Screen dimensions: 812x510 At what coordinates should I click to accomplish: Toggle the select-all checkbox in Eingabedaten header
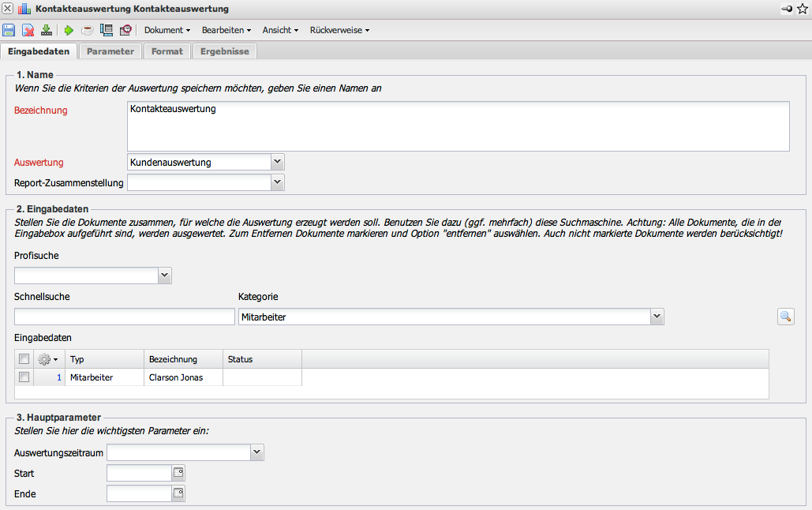(x=24, y=359)
